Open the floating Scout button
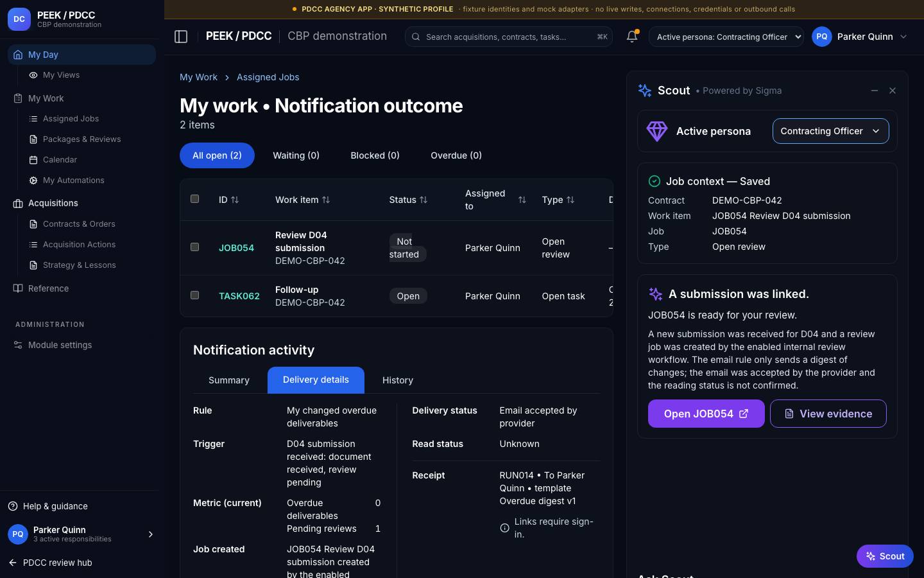This screenshot has width=924, height=578. (885, 556)
